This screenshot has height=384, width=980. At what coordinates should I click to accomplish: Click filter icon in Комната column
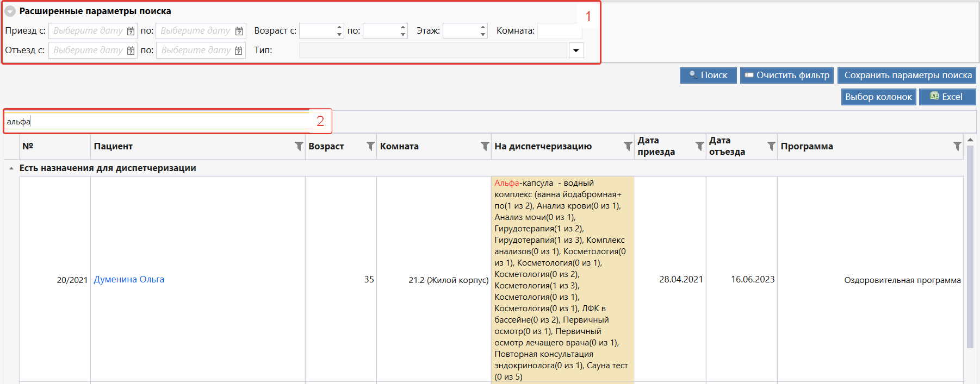[x=485, y=146]
